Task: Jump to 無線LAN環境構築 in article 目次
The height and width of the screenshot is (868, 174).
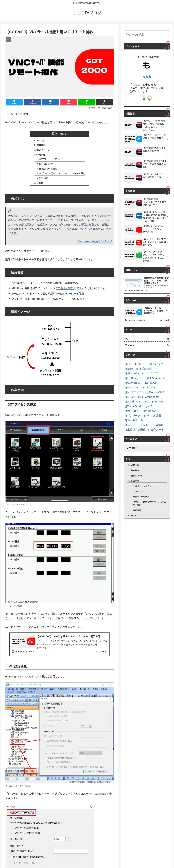Action: click(48, 169)
